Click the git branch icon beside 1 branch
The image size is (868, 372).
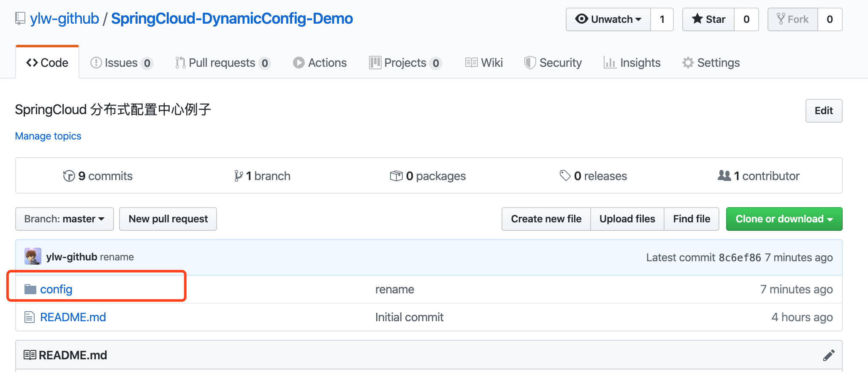click(x=239, y=176)
